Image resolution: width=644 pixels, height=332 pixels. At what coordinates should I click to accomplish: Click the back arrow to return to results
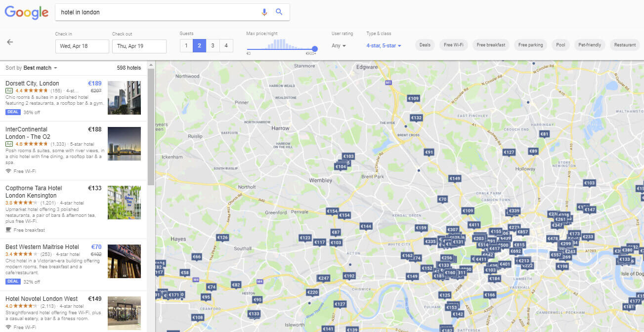coord(10,42)
